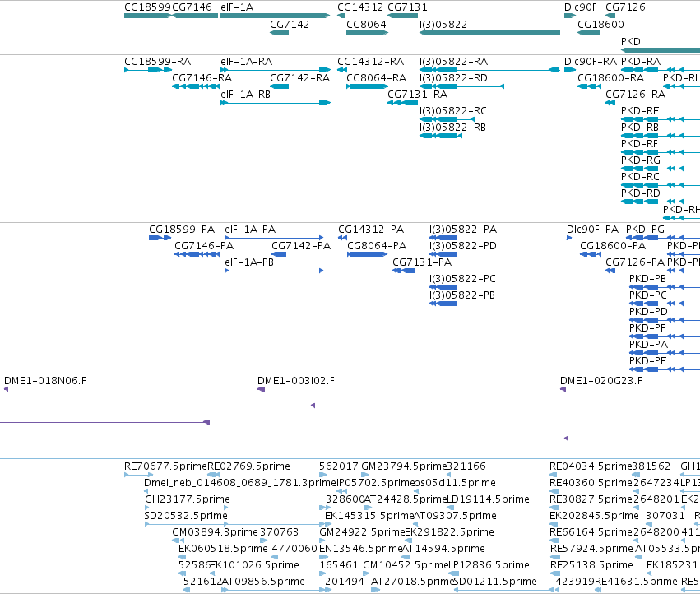Select EST AT09856.5prime

point(263,582)
